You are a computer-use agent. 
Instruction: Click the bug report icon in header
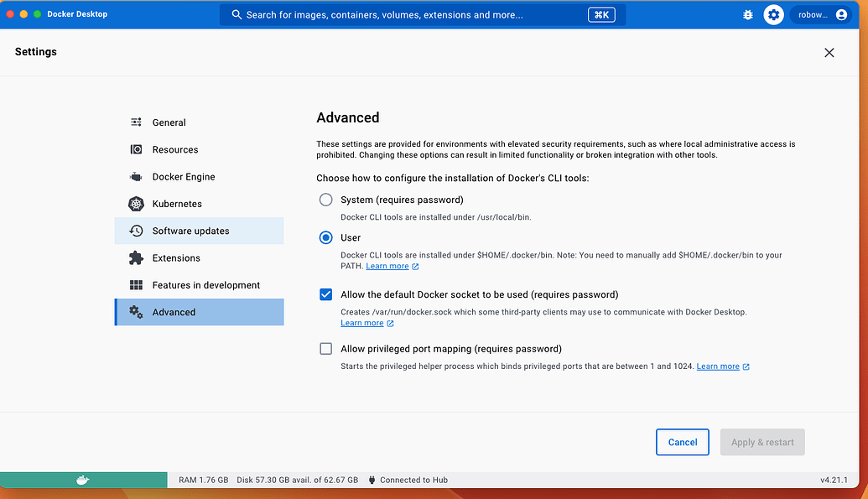click(x=747, y=14)
